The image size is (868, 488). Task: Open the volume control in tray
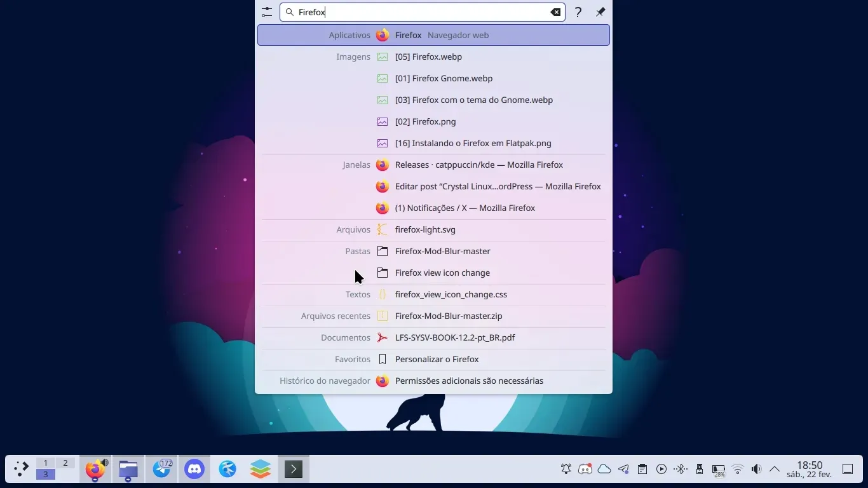pos(756,469)
